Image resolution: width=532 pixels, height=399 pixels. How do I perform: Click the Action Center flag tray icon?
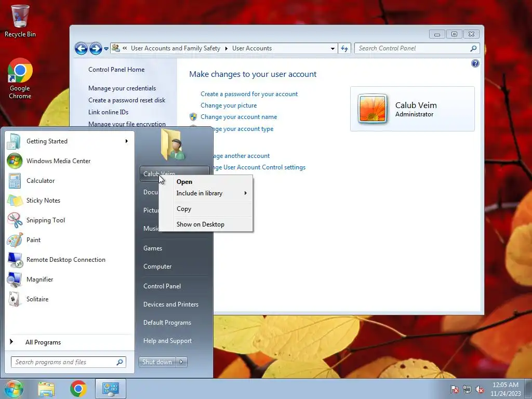[454, 390]
